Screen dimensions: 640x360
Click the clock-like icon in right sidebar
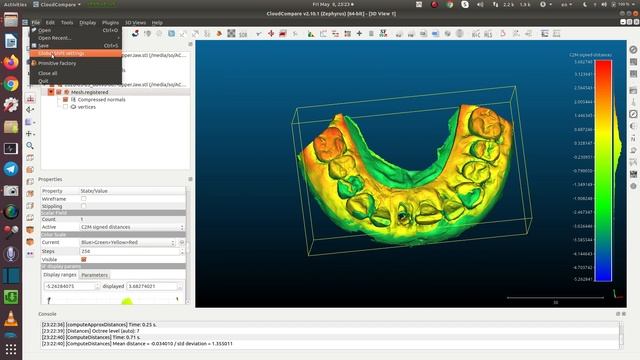coord(633,114)
